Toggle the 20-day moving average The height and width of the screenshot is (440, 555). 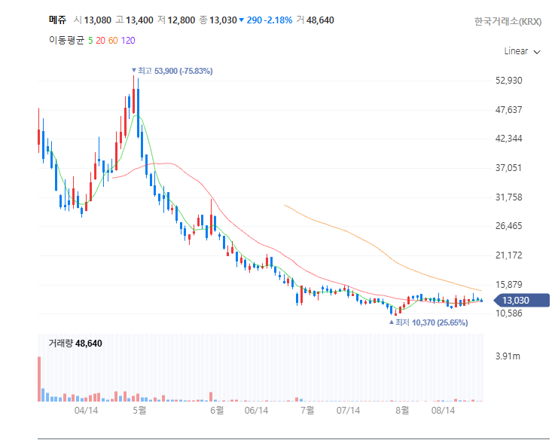[x=101, y=41]
